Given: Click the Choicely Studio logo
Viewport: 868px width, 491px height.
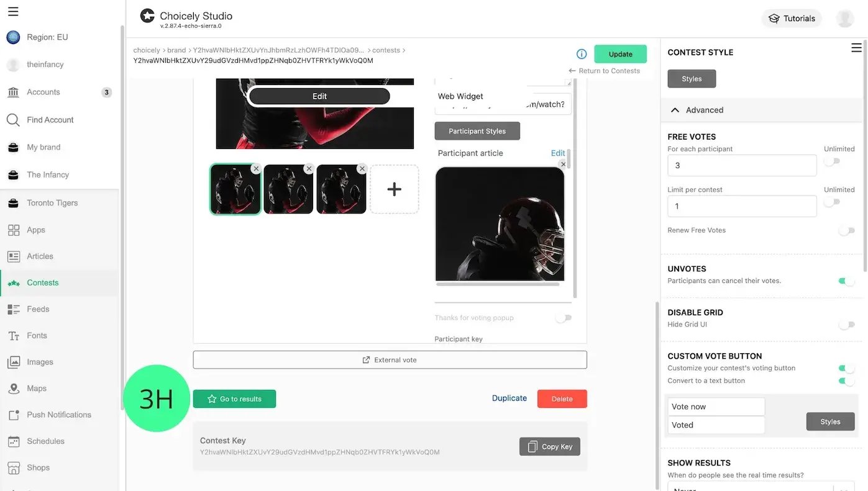Looking at the screenshot, I should pos(147,16).
